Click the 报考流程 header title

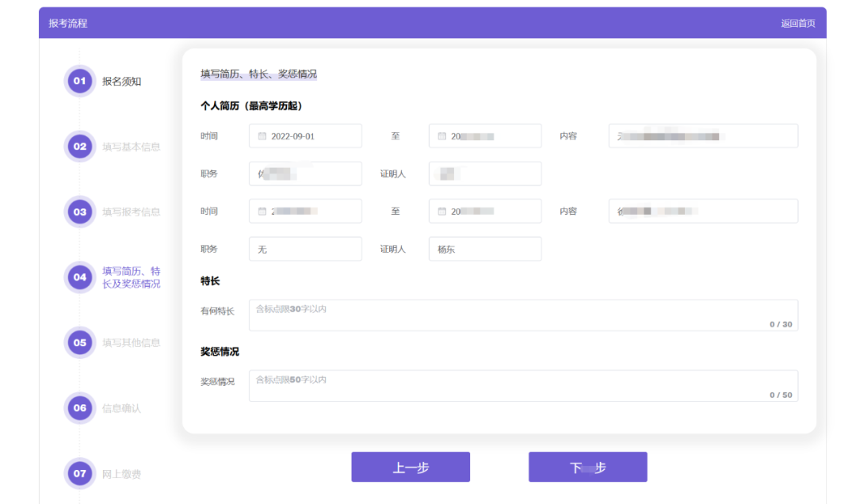coord(67,24)
